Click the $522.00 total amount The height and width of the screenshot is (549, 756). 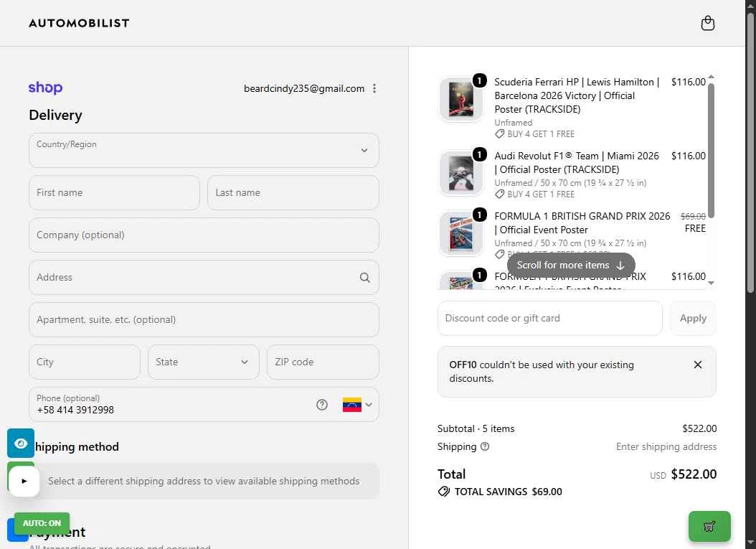[694, 474]
